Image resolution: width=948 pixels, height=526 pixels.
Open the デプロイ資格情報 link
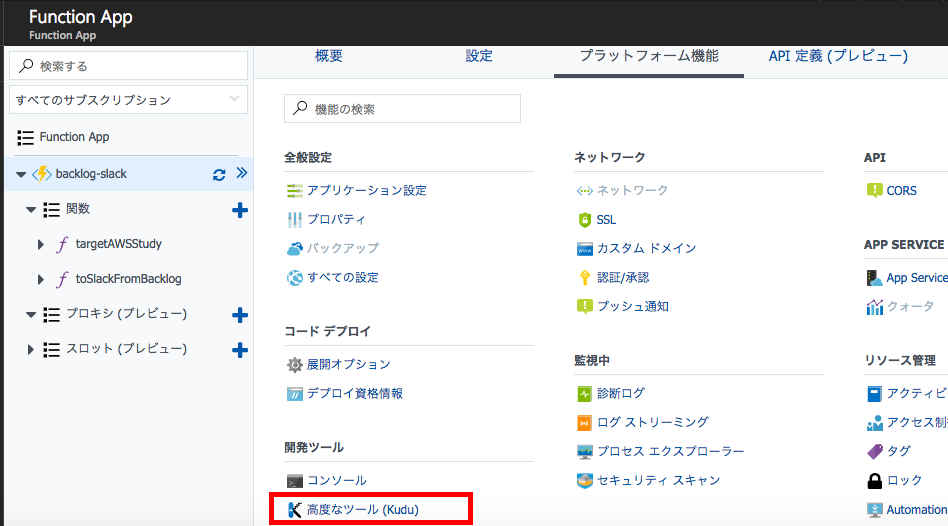[355, 394]
